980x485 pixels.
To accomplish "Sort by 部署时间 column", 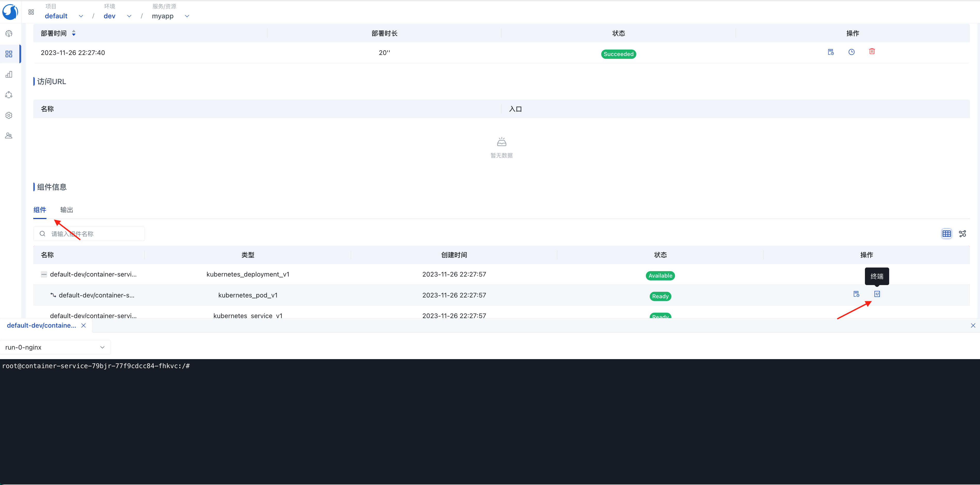I will click(74, 34).
